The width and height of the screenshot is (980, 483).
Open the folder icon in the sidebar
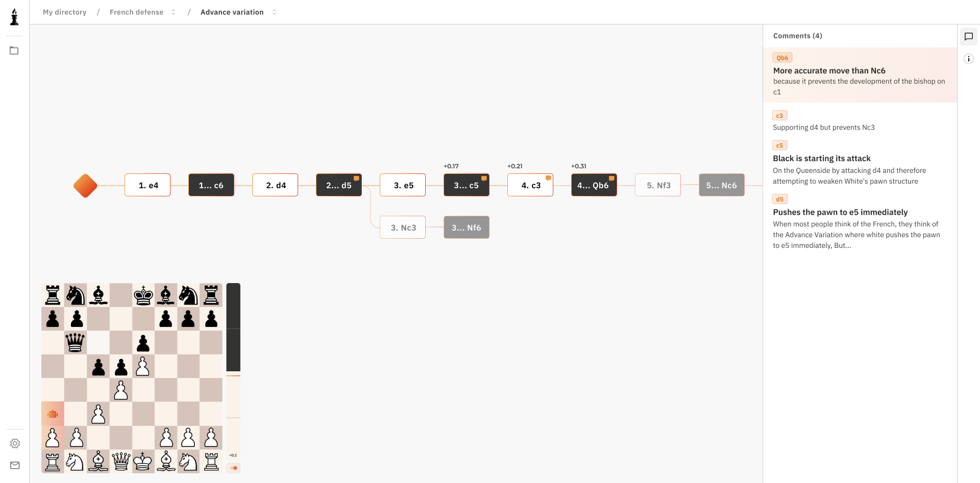(x=14, y=50)
